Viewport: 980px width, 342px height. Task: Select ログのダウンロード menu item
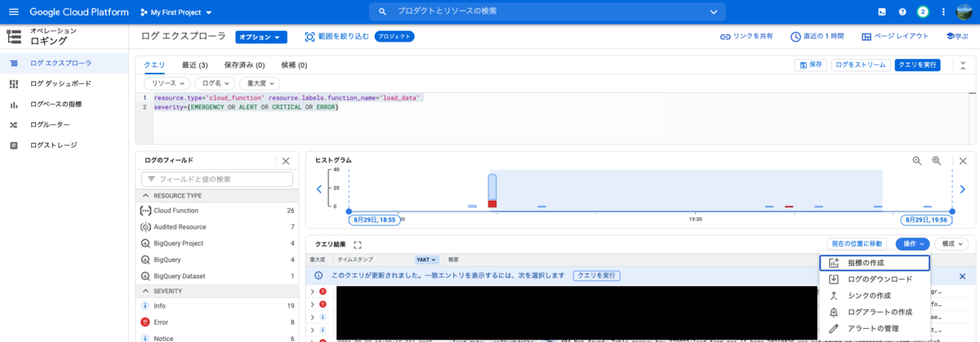875,279
